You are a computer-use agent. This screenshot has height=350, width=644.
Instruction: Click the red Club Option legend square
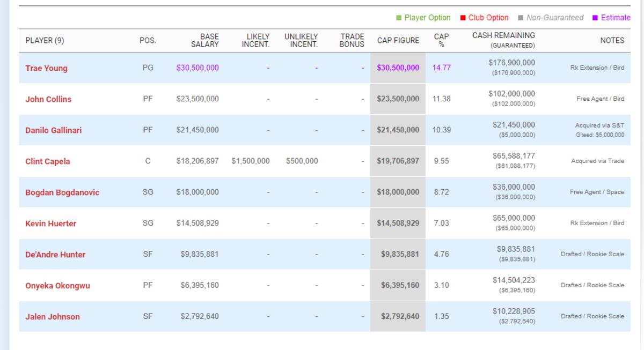pyautogui.click(x=463, y=18)
